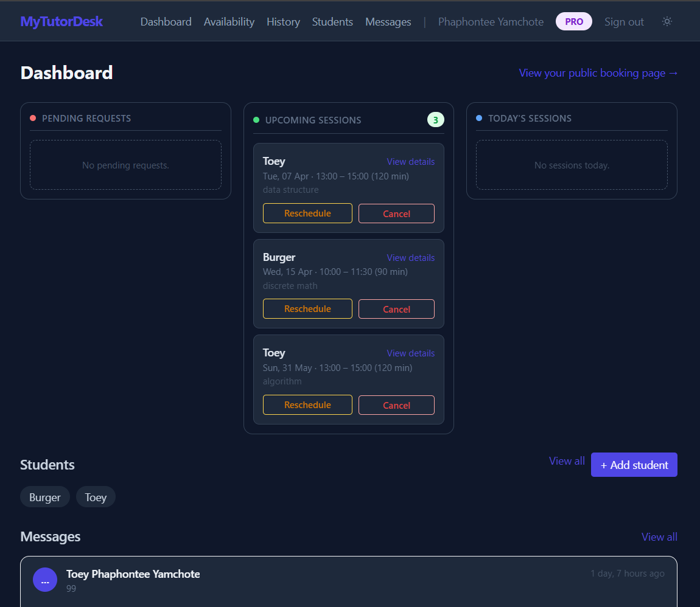Click the + Add student button

(x=634, y=464)
